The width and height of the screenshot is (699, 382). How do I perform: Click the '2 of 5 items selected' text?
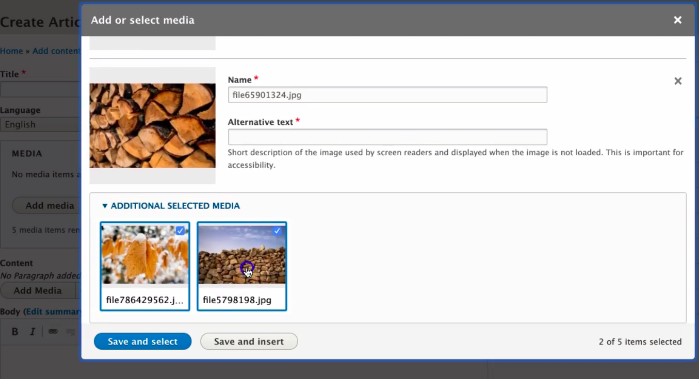pyautogui.click(x=640, y=342)
